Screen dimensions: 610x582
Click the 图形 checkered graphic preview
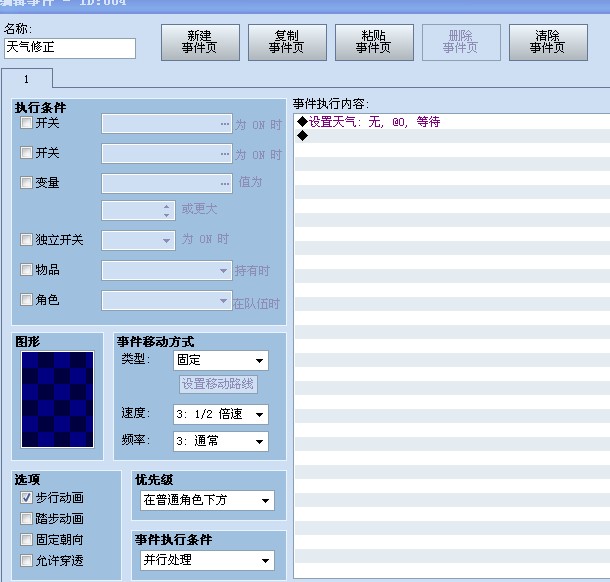[58, 400]
